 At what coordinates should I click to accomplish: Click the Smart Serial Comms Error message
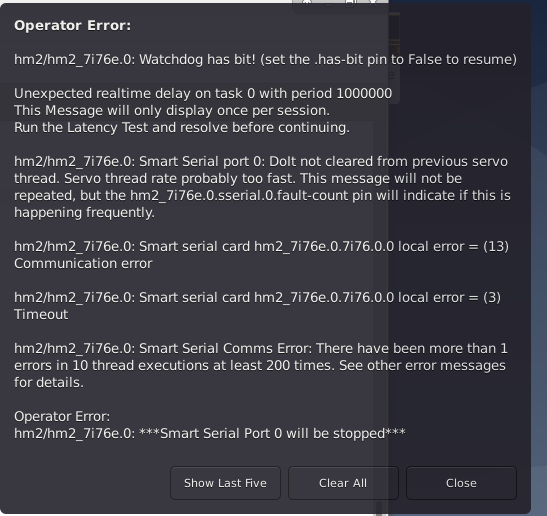[261, 366]
